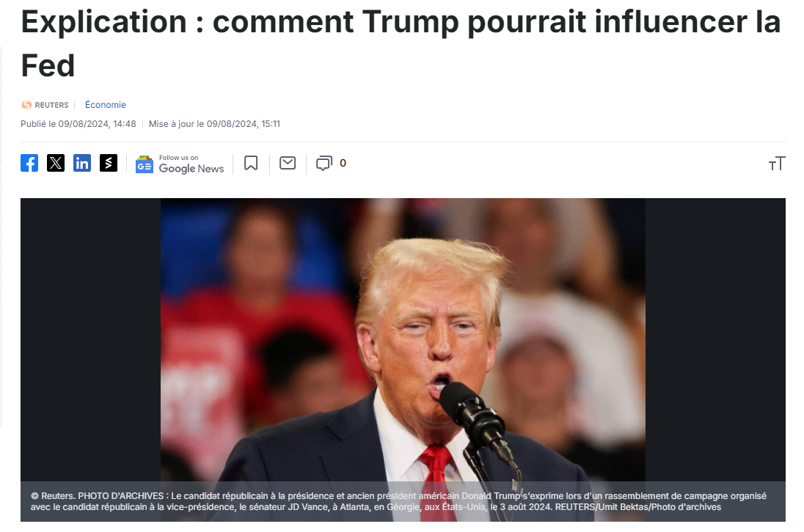Open the Trump rally photo
Viewport: 804px width, 532px height.
coord(403,340)
